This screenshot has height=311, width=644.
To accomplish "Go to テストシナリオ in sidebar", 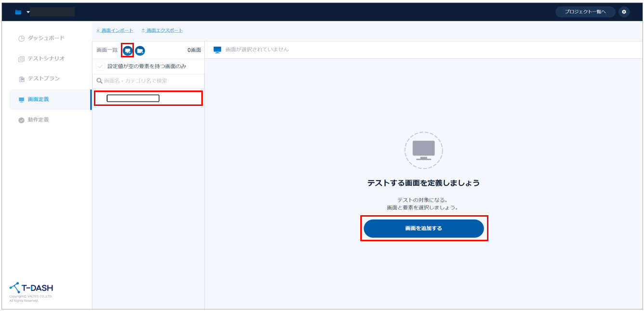I will coord(46,59).
